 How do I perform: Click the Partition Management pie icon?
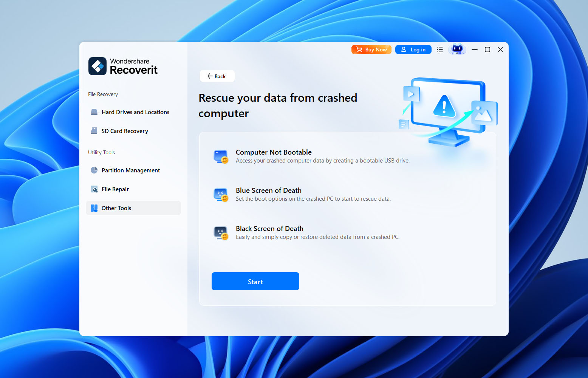94,170
